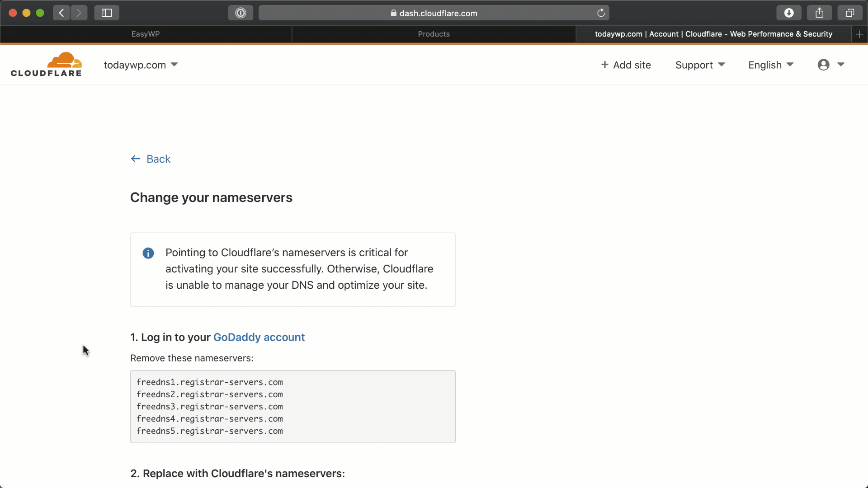Image resolution: width=868 pixels, height=488 pixels.
Task: Open the Share button in the toolbar
Action: click(820, 13)
